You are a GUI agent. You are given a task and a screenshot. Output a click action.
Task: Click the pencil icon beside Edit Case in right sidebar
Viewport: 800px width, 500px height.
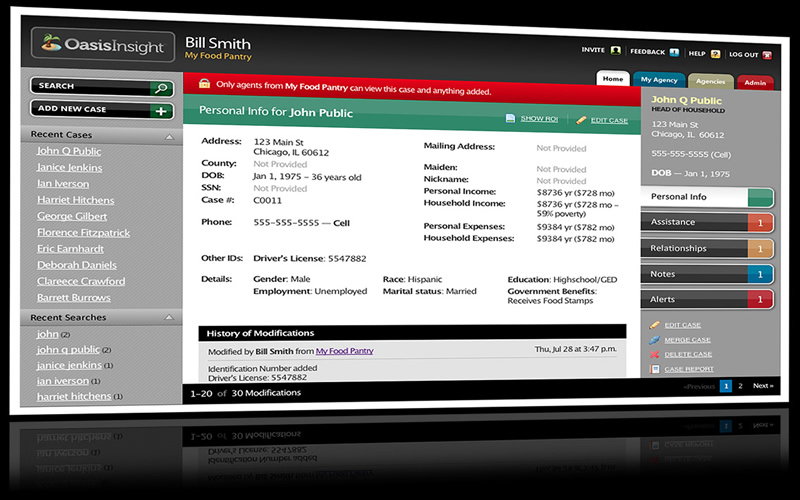pos(655,325)
